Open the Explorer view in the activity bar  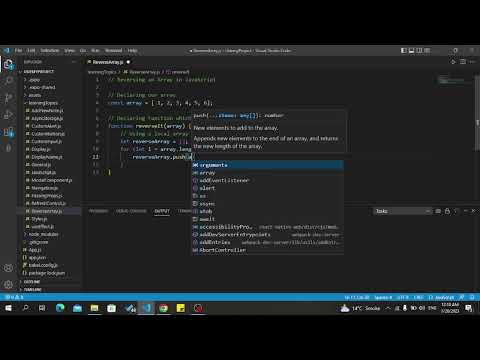(x=9, y=64)
